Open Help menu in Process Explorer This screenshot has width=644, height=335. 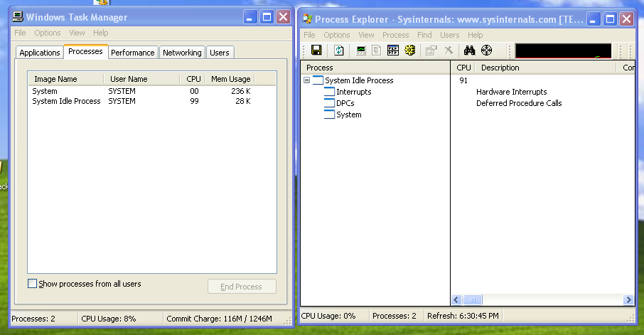[x=476, y=35]
